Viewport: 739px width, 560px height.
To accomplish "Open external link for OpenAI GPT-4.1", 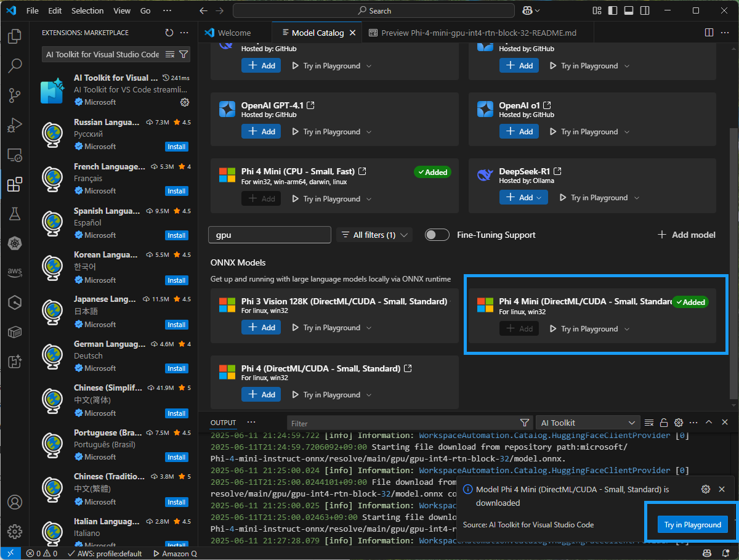I will click(x=310, y=105).
